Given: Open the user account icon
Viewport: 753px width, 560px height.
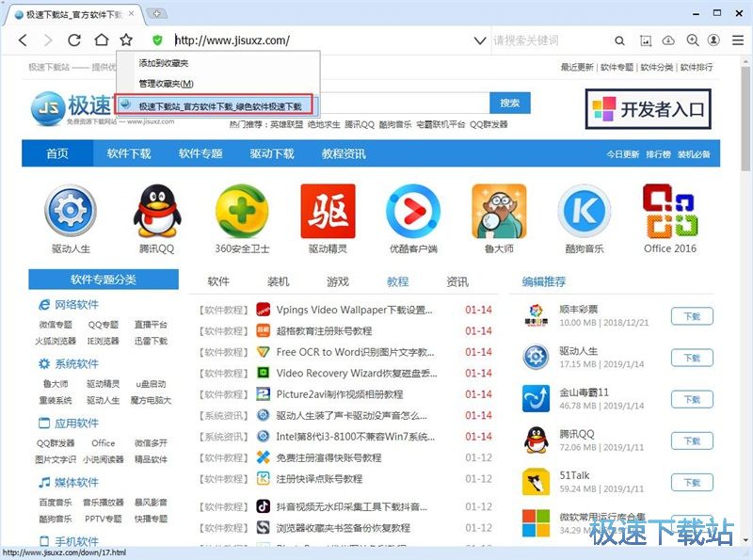Looking at the screenshot, I should 714,40.
